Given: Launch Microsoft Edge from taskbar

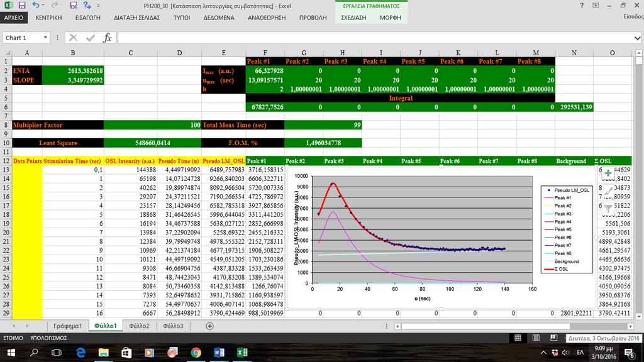Looking at the screenshot, I should point(80,353).
